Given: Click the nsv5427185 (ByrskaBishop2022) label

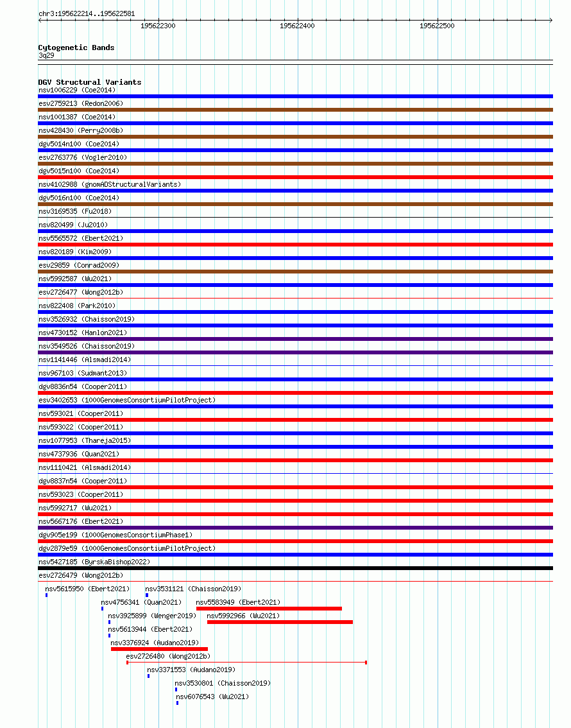Looking at the screenshot, I should (94, 561).
